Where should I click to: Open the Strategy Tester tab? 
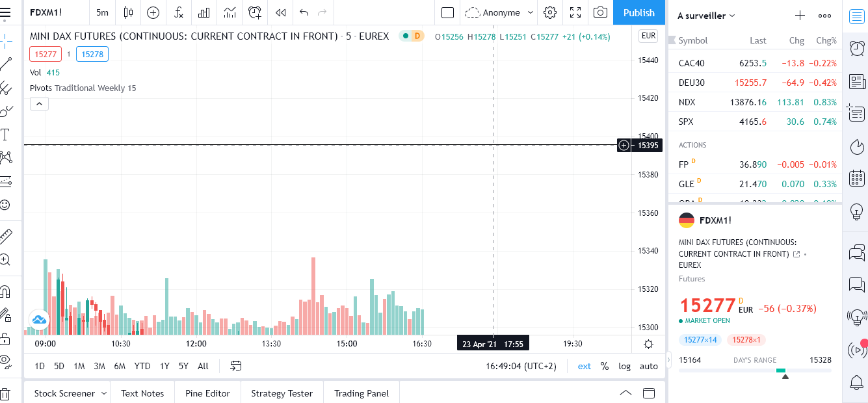point(282,393)
